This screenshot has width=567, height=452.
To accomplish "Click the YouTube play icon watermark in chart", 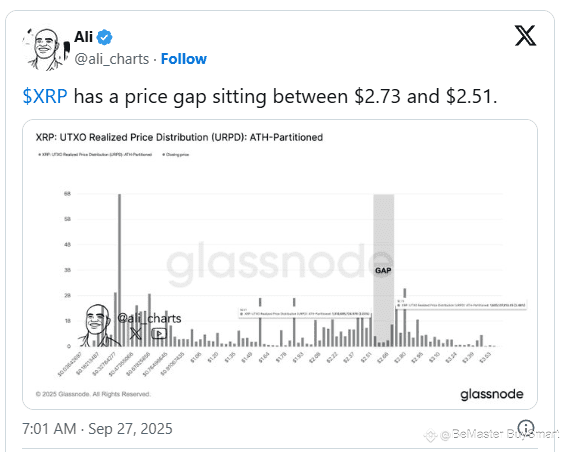I will point(159,333).
